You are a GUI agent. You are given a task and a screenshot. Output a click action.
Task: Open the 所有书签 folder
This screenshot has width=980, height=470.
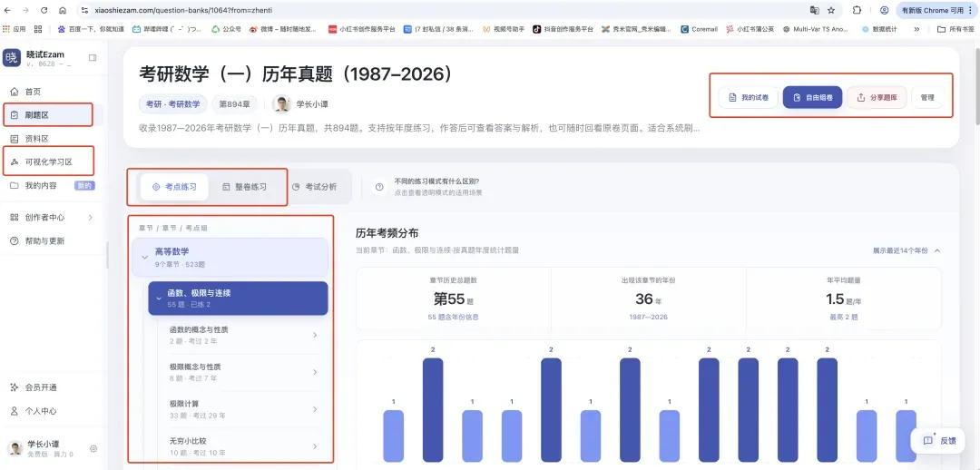tap(955, 29)
